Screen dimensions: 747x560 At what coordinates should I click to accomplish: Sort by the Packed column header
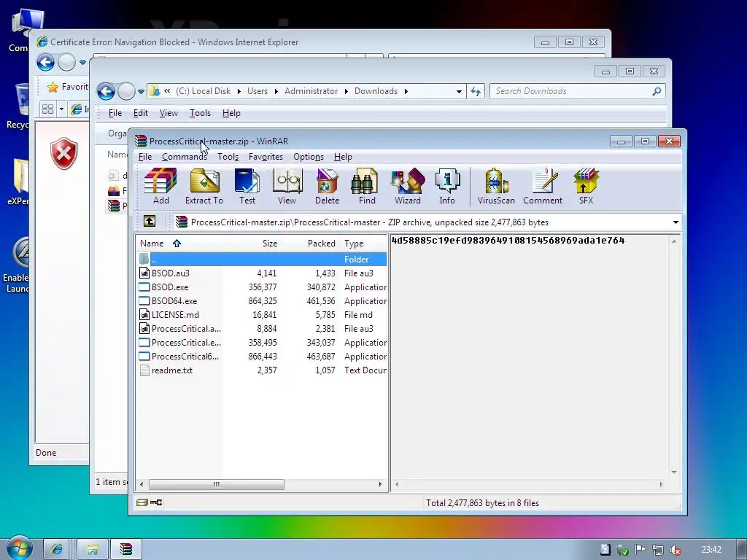click(310, 244)
